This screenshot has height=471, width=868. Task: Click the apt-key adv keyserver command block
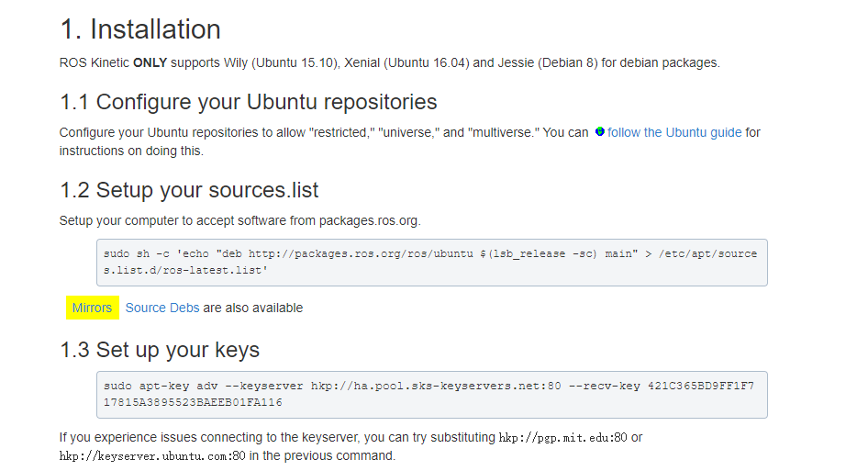432,395
